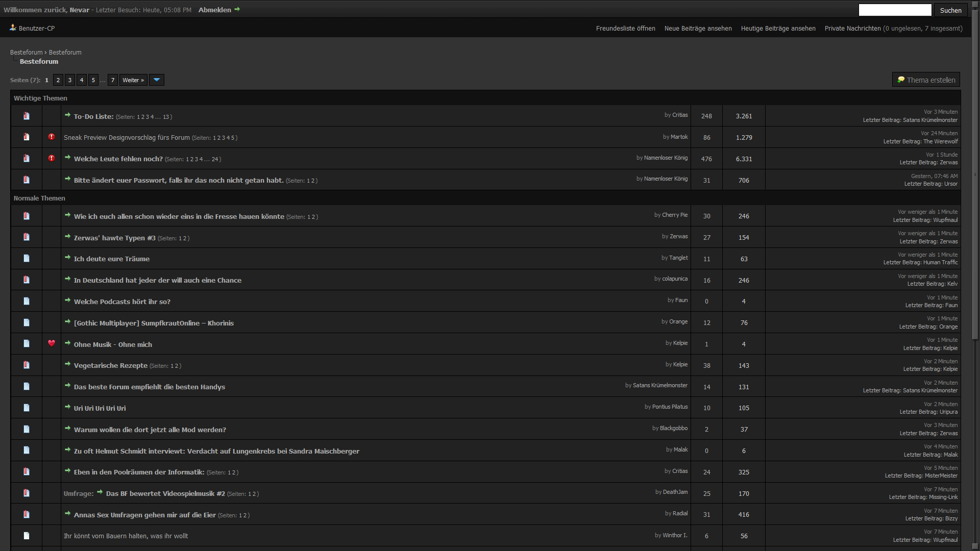Click Benutzer-CP user icon

tap(13, 28)
